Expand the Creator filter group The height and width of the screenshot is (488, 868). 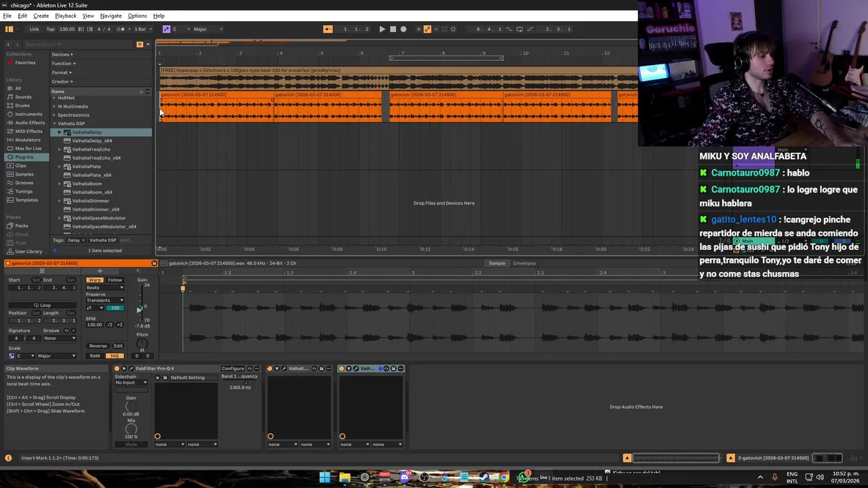pos(62,81)
